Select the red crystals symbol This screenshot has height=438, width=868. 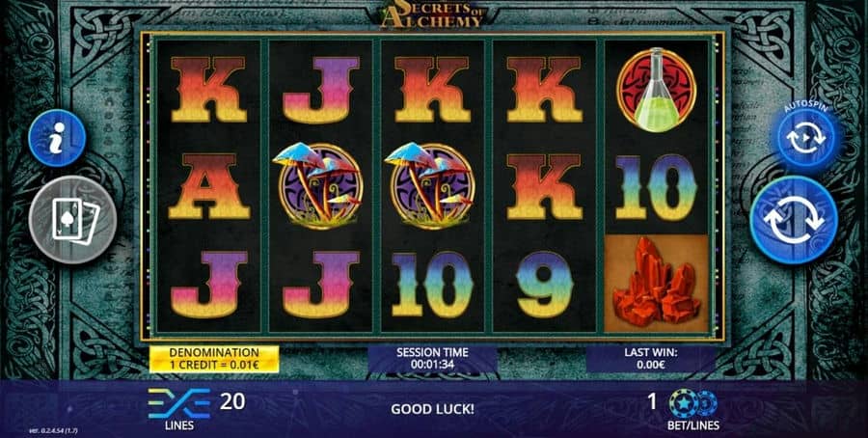[657, 283]
